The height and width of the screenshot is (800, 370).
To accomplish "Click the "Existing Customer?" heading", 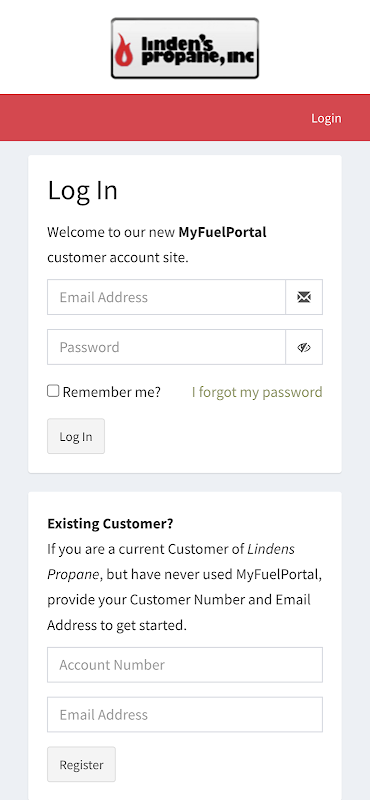I will point(110,524).
